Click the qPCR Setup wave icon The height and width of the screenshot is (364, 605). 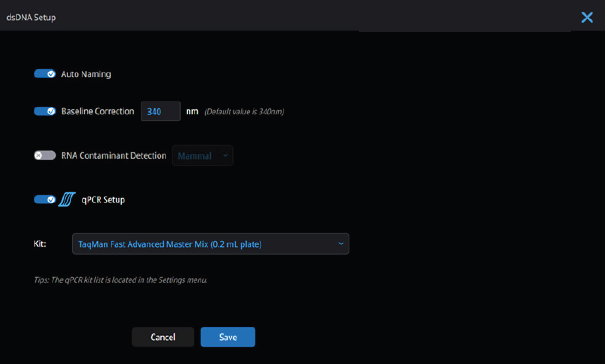pos(67,200)
